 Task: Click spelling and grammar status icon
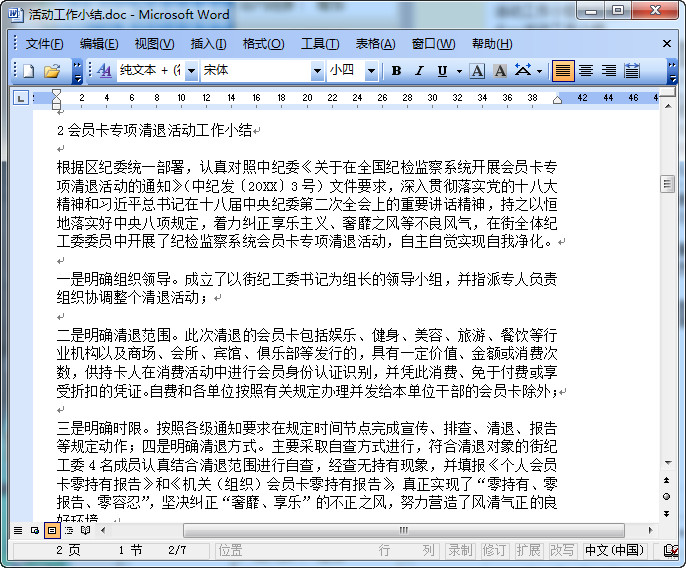point(671,550)
